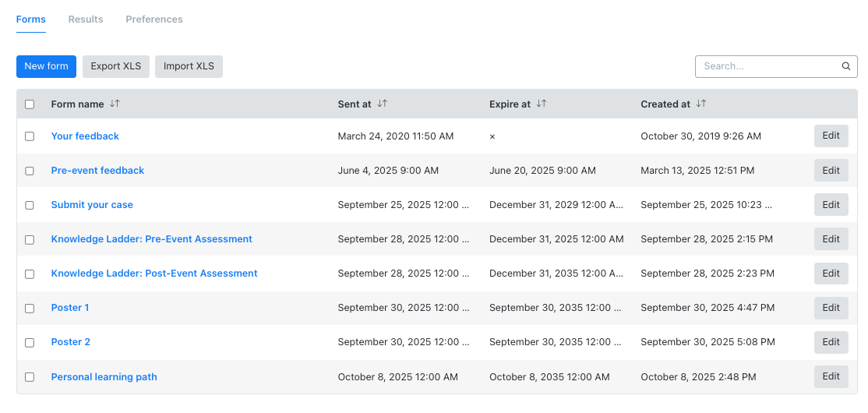The image size is (868, 413).
Task: Click the September 25, 2025 10:23 created cell
Action: click(x=707, y=205)
